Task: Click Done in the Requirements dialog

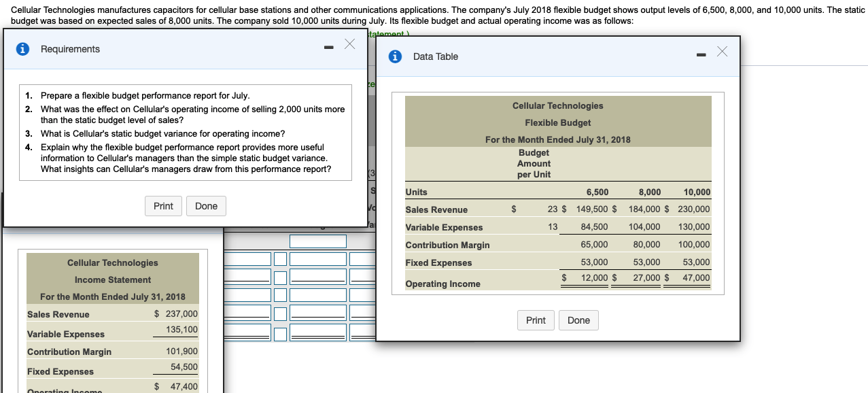Action: 206,206
